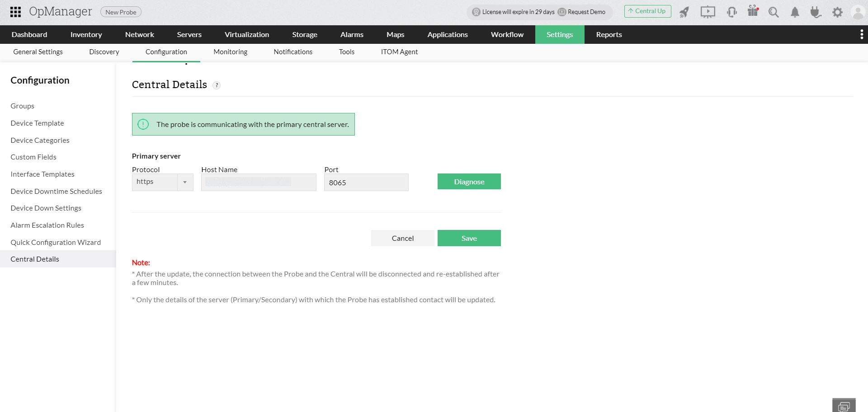Open the alarm bell notifications icon

795,12
